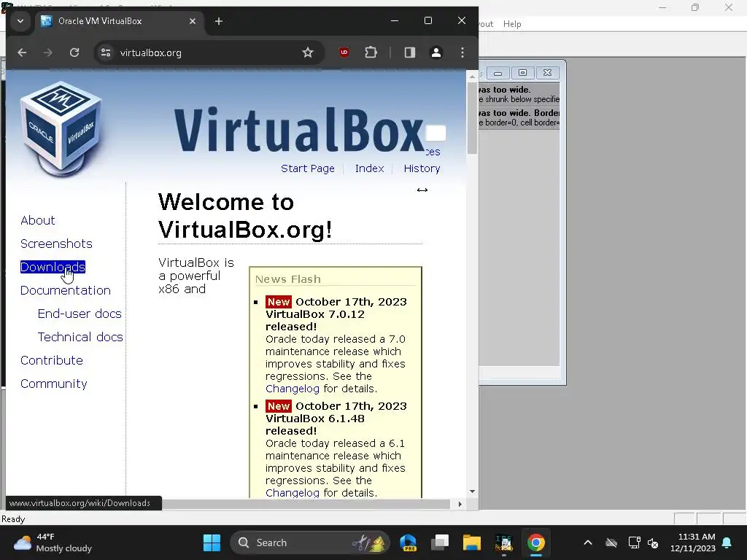The height and width of the screenshot is (560, 747).
Task: Open the Chrome extensions puzzle icon
Action: pos(371,52)
